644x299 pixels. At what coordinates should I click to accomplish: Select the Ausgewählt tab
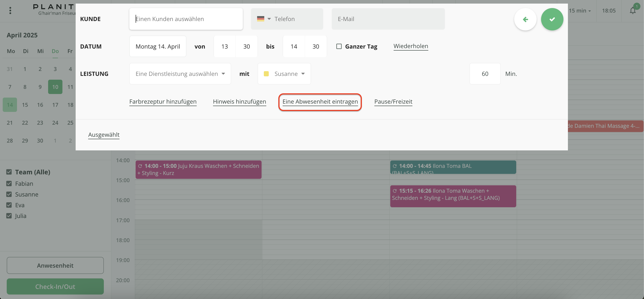104,135
